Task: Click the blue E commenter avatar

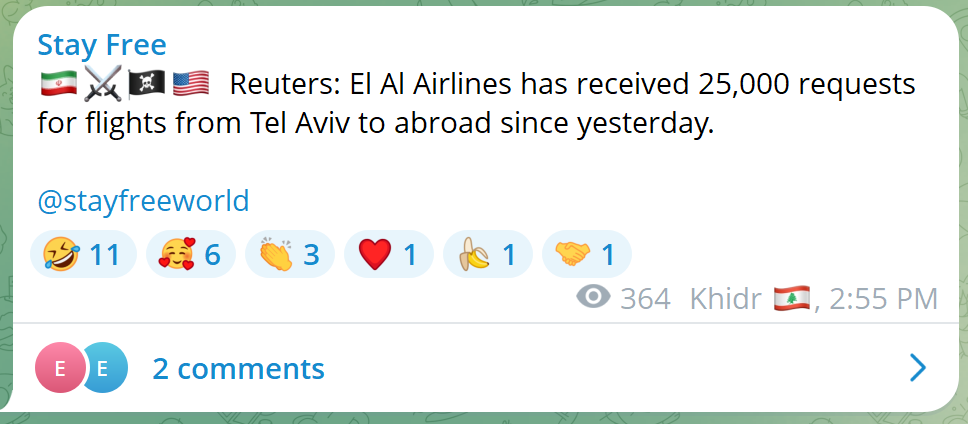Action: point(104,368)
